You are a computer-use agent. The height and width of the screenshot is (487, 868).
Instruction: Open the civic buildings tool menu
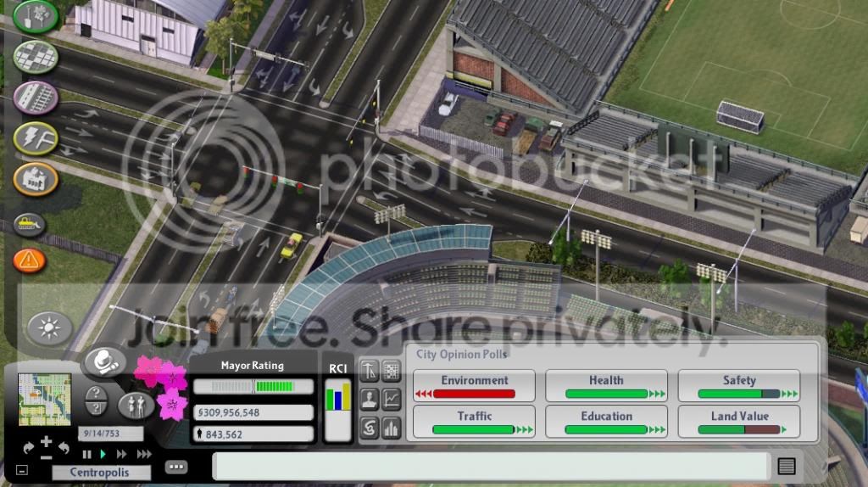(36, 179)
